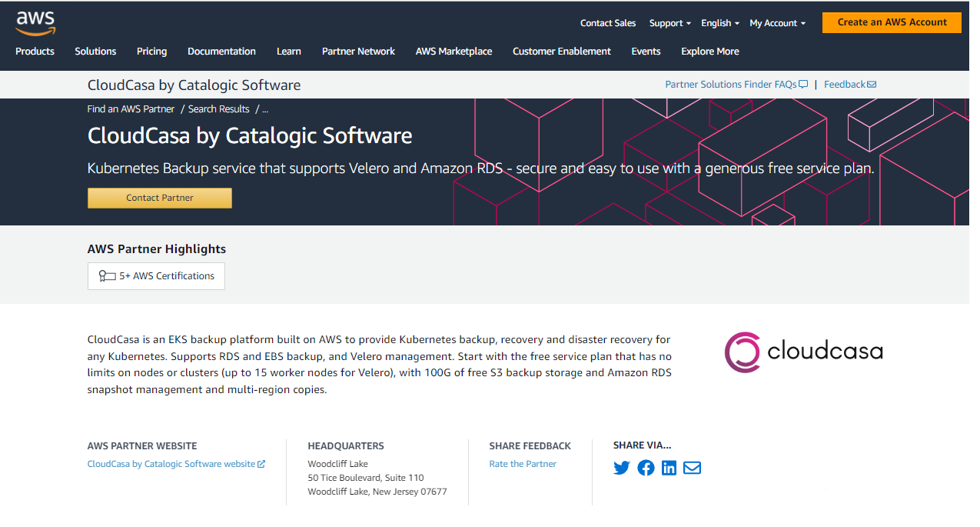Click the cloudcasa partner logo
Viewport: 980px width, 527px height.
(x=803, y=352)
